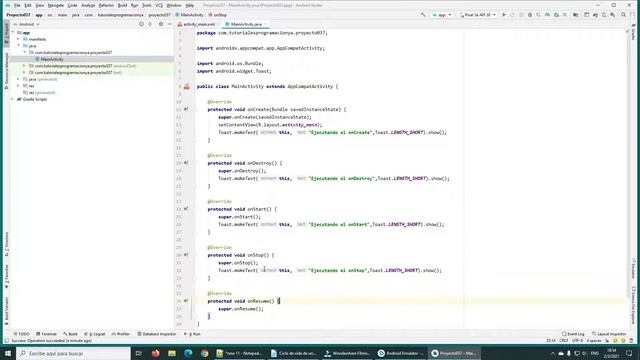Open File Explorer from the Windows taskbar
This screenshot has width=640, height=360.
172,353
